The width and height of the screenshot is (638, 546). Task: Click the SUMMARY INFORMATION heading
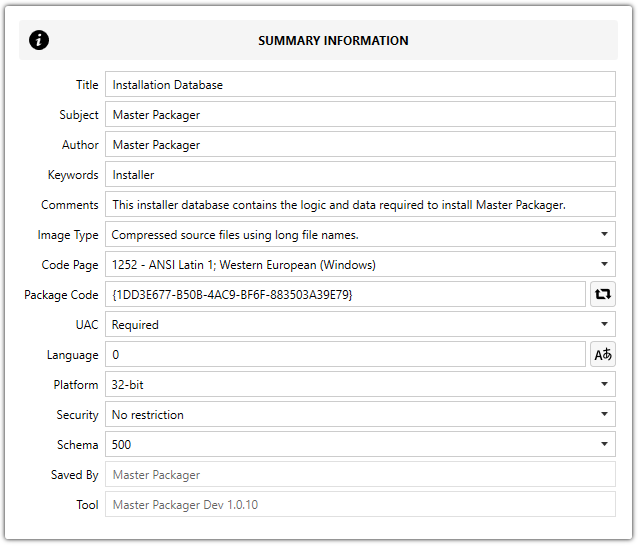tap(333, 41)
